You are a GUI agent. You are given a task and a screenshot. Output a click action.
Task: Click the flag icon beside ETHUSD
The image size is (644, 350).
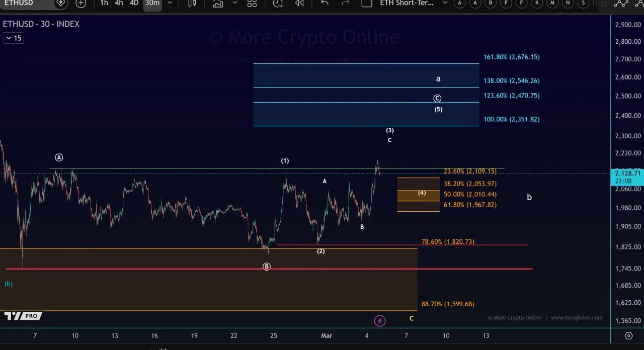pyautogui.click(x=60, y=4)
